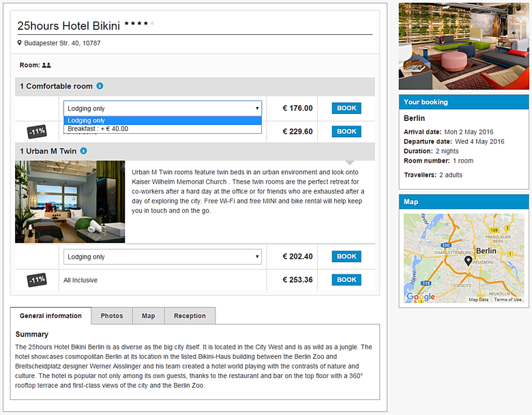Click the two-person occupancy icon next to Room

pyautogui.click(x=46, y=66)
